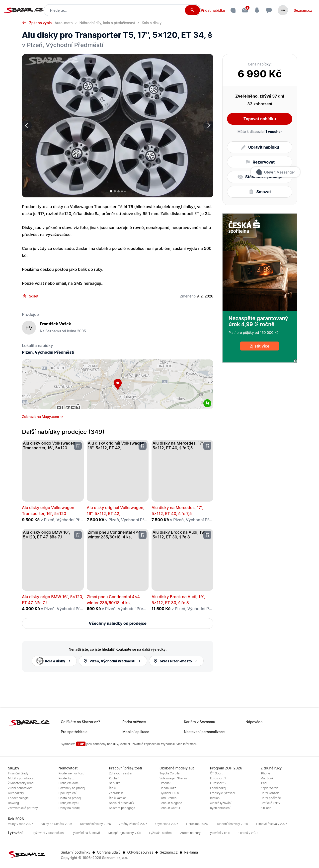Open Všechny nabídky od prodejce

point(117,623)
